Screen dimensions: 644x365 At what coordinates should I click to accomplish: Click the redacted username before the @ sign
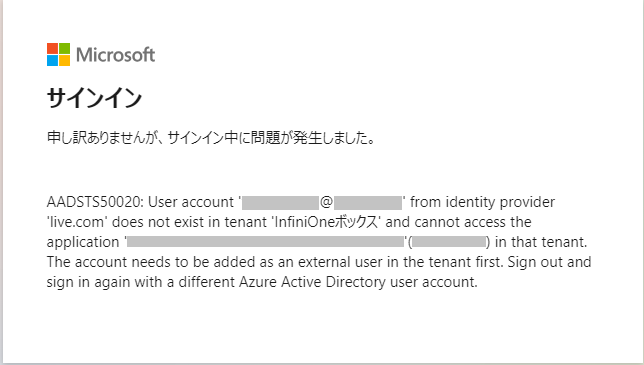[x=281, y=203]
